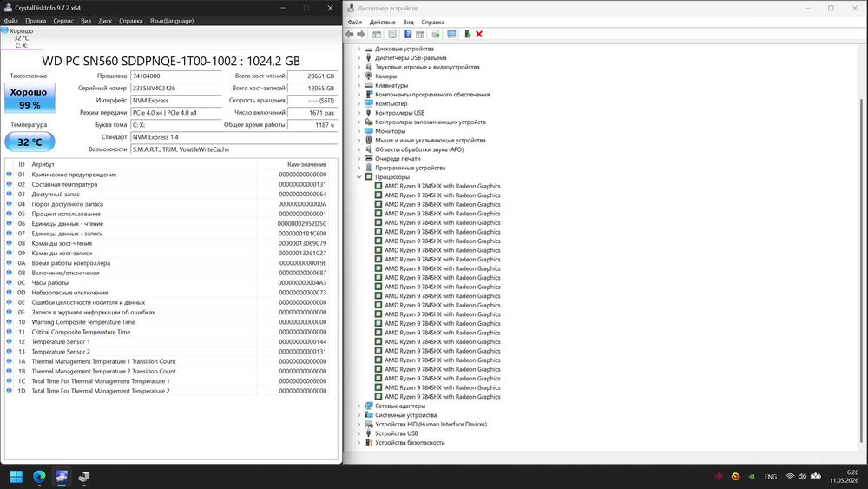Click the Камеры category icon
868x489 pixels.
[369, 76]
